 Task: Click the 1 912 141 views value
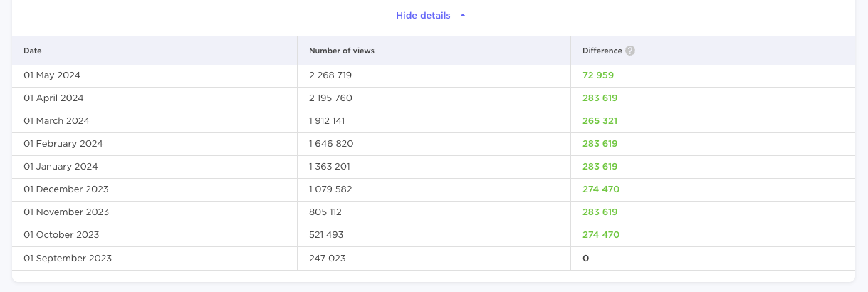point(327,121)
